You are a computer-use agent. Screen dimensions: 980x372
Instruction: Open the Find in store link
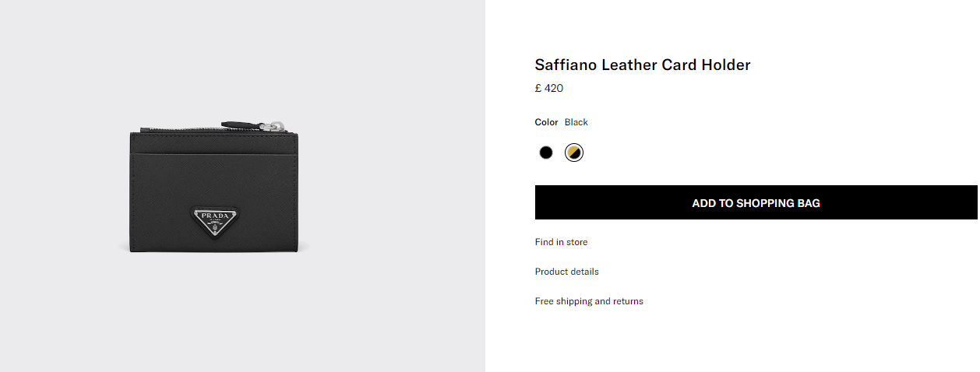(561, 242)
